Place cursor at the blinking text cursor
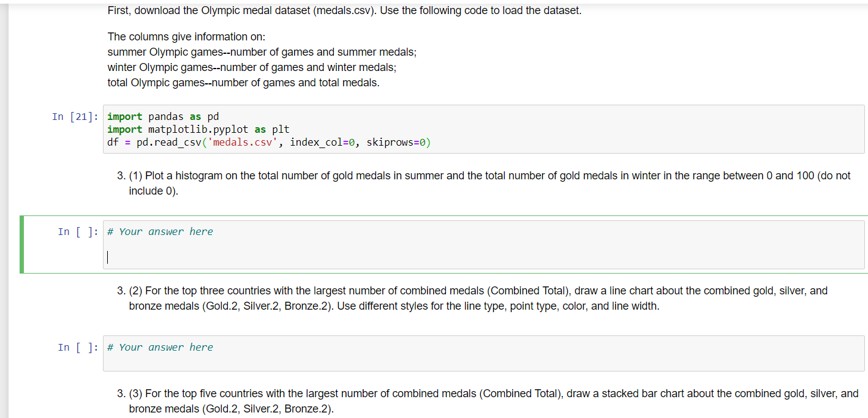Viewport: 868px width, 418px height. click(108, 257)
